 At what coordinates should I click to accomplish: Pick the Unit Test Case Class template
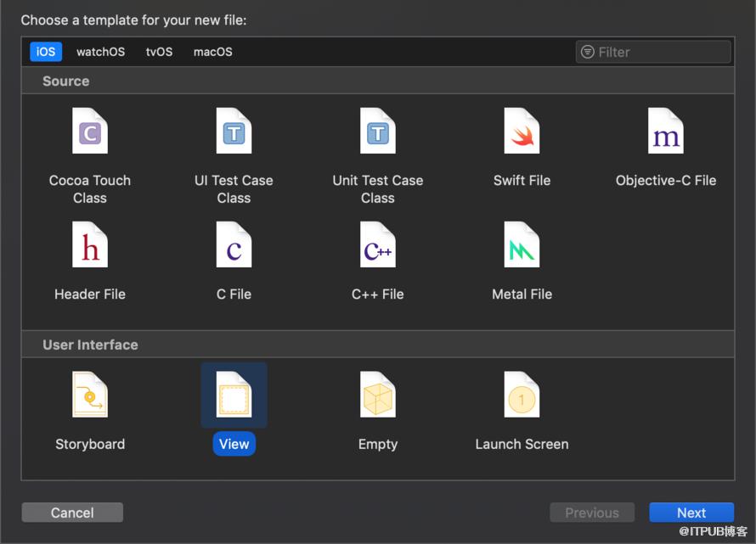coord(378,131)
